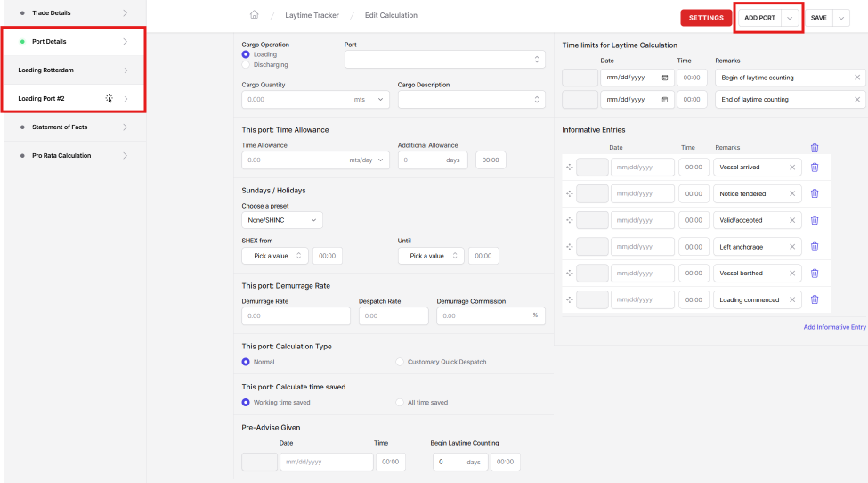Click the trash icon in Informative Entries header
This screenshot has width=868, height=483.
coord(815,148)
